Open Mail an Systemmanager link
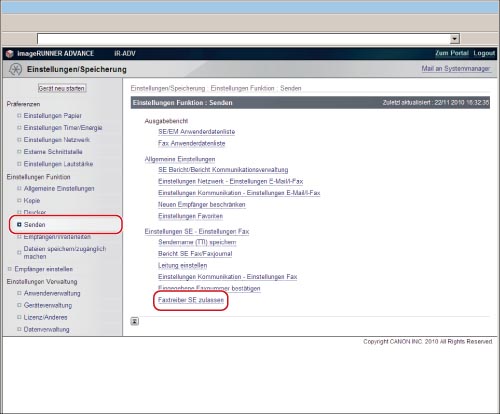Viewport: 500px width, 414px height. pos(456,69)
